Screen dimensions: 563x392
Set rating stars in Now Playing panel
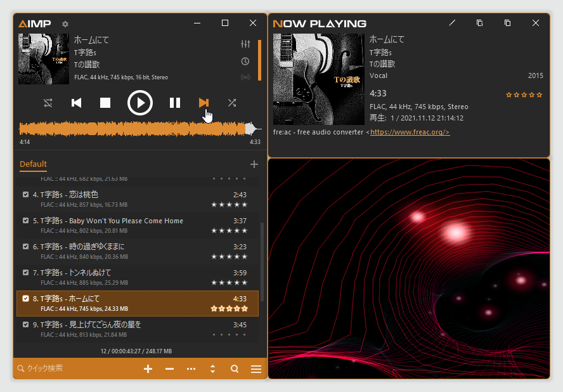coord(524,95)
